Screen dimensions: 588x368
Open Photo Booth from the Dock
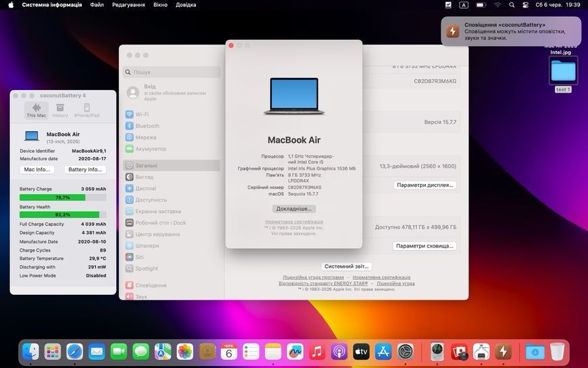point(460,352)
